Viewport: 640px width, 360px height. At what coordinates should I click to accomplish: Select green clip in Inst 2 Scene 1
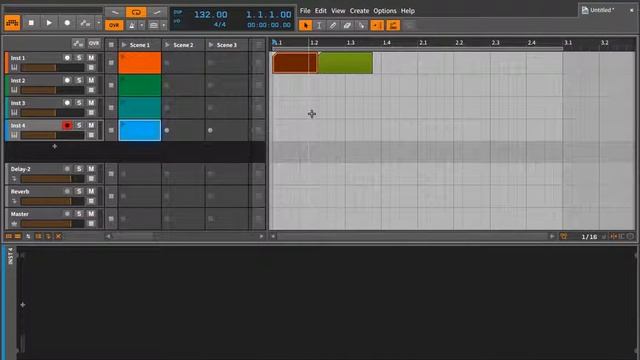[140, 85]
